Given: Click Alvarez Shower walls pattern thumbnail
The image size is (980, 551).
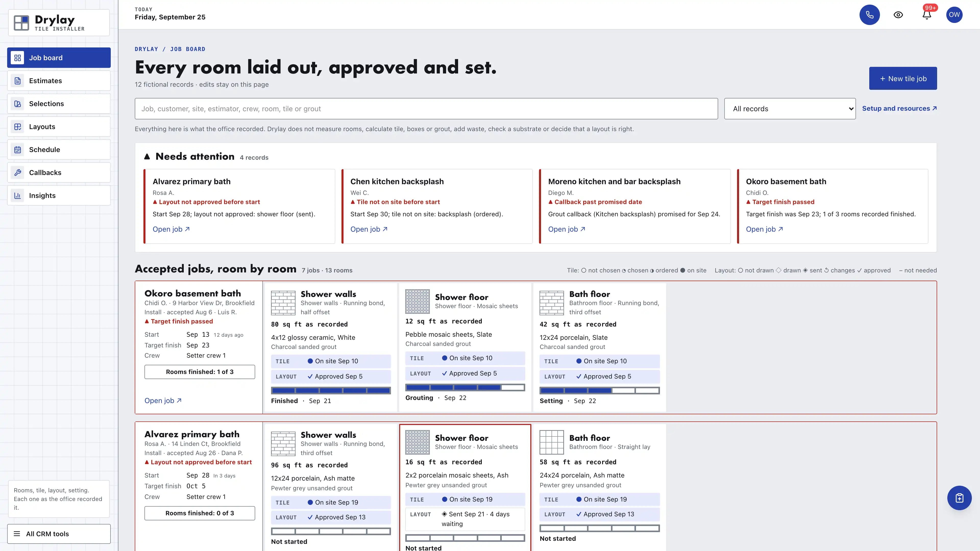Looking at the screenshot, I should click(x=283, y=444).
